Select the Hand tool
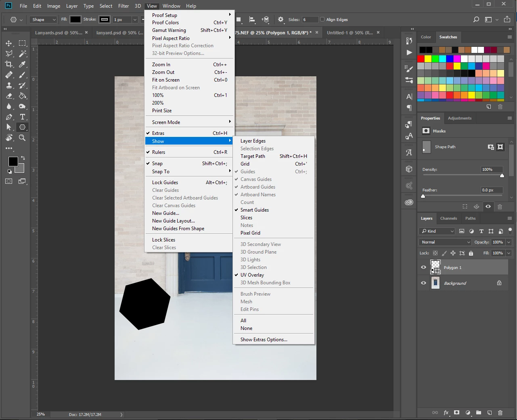The image size is (517, 420). click(9, 138)
